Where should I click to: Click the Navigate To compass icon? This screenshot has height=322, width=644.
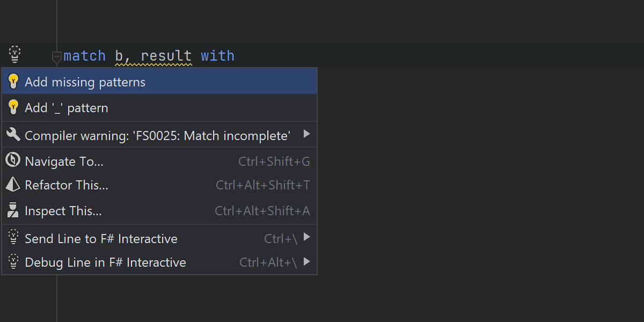click(x=13, y=160)
